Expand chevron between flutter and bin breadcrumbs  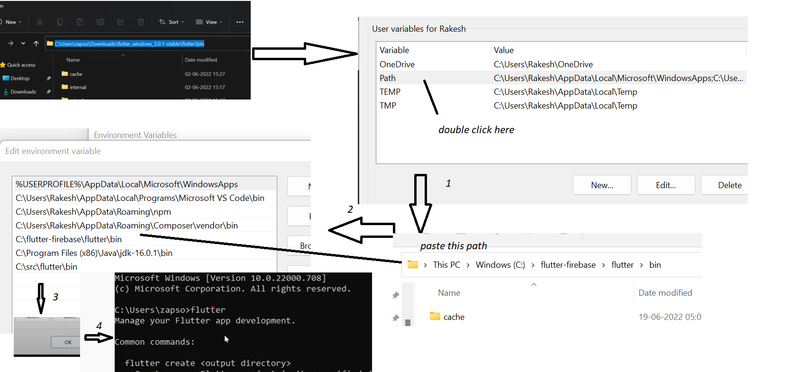pyautogui.click(x=641, y=265)
